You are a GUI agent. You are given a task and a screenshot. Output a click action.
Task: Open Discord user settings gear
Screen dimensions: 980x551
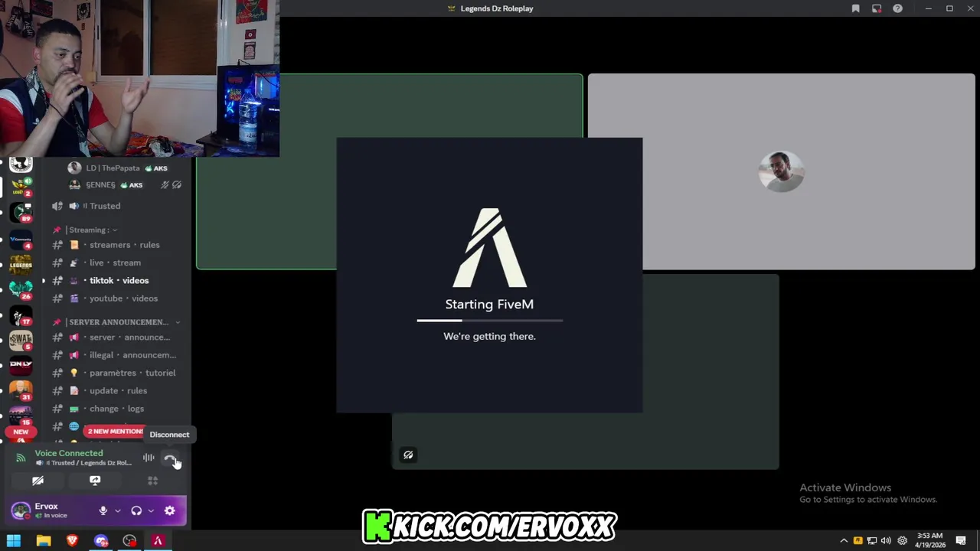(170, 510)
